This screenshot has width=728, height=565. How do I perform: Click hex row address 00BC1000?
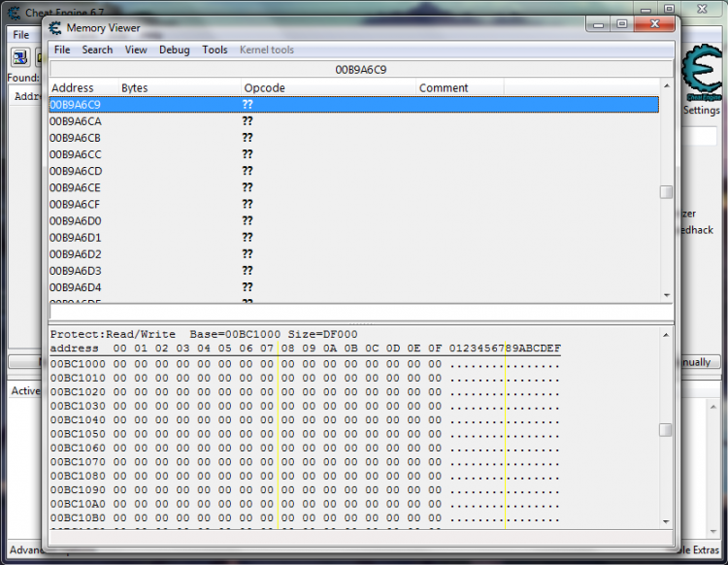click(x=78, y=364)
